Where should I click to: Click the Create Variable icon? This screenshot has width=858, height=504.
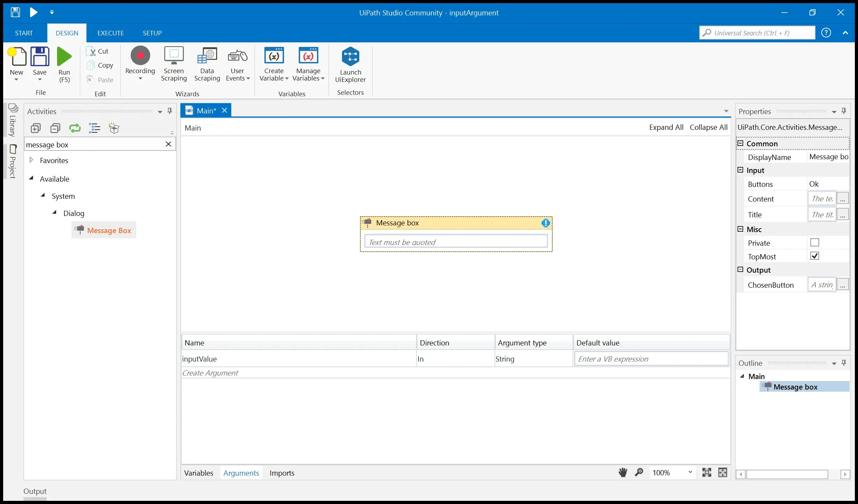tap(274, 56)
